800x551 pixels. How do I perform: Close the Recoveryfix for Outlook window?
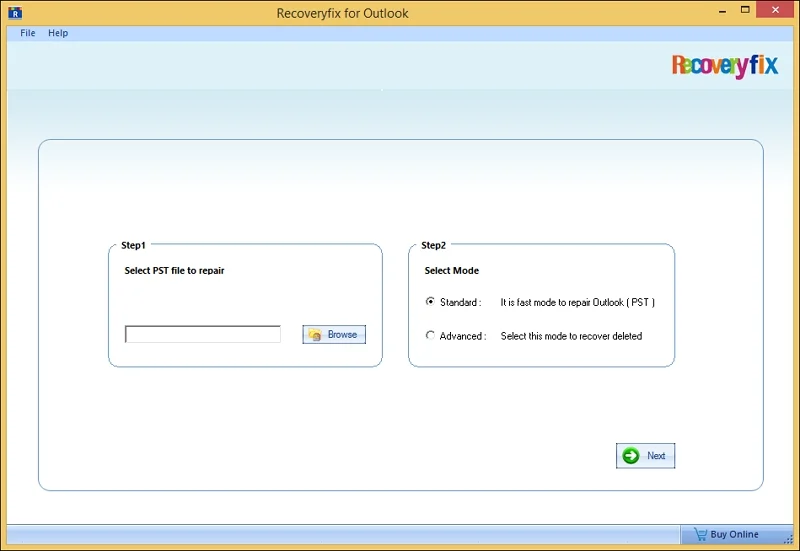[776, 10]
